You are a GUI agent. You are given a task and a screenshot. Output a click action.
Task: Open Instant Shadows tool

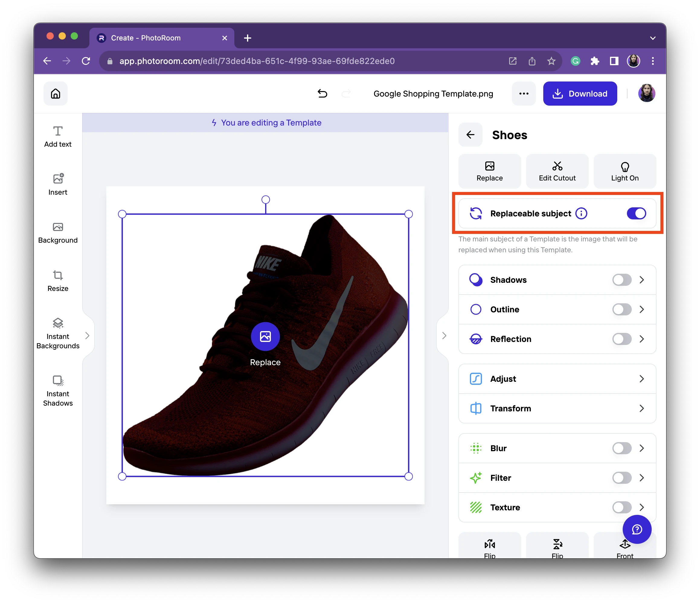tap(58, 391)
